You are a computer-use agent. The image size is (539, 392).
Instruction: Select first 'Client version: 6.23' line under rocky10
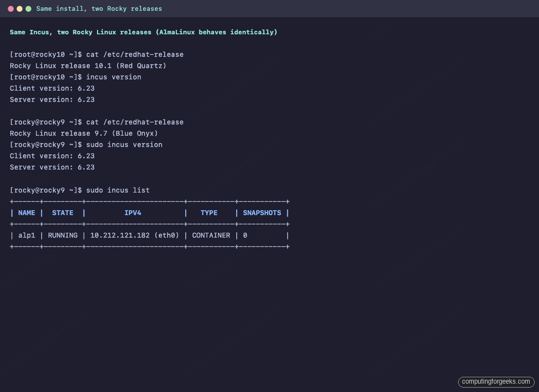click(x=52, y=88)
